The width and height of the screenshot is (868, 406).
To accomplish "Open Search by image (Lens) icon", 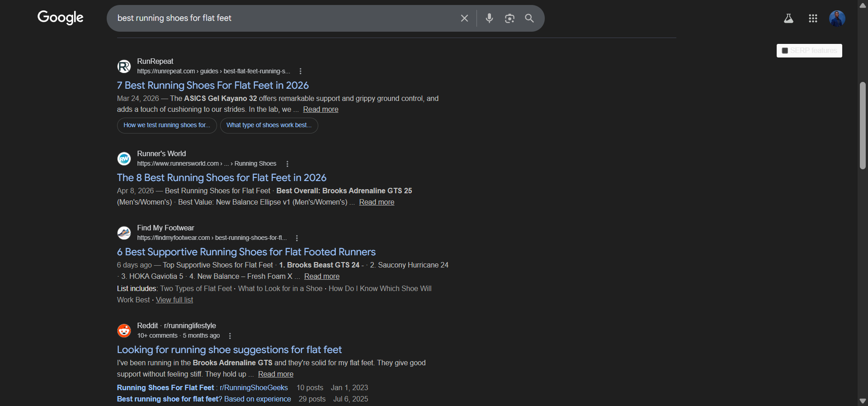I will pyautogui.click(x=509, y=18).
